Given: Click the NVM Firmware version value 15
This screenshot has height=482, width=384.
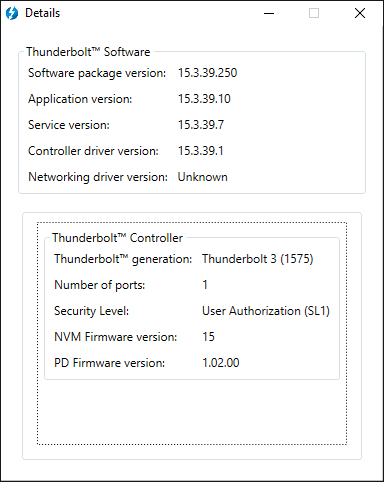Looking at the screenshot, I should (208, 337).
